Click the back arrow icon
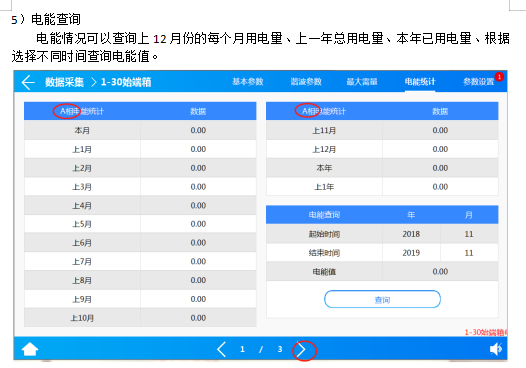The height and width of the screenshot is (368, 526). [28, 82]
